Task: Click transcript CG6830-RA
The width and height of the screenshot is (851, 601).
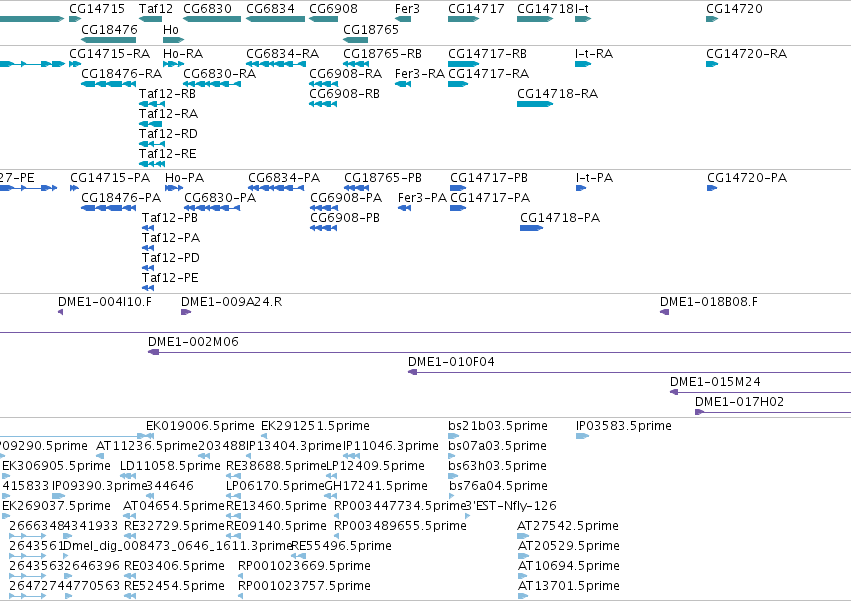Action: (x=219, y=74)
